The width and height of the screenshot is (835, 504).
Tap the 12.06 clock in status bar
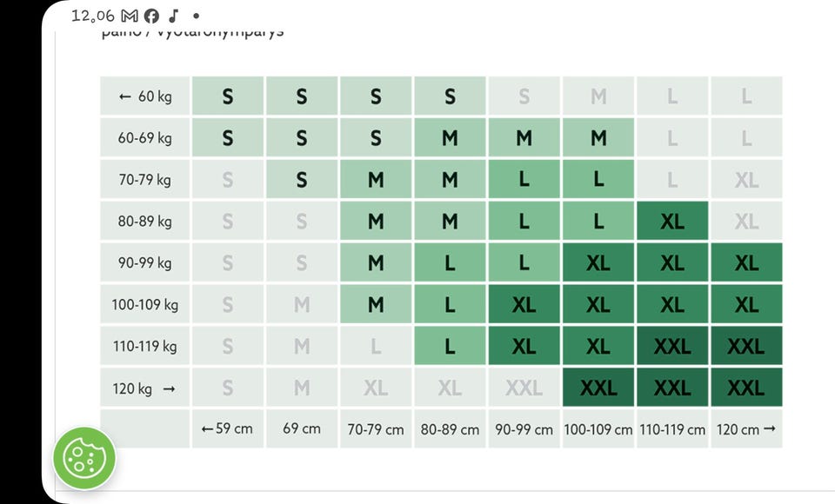(x=93, y=16)
